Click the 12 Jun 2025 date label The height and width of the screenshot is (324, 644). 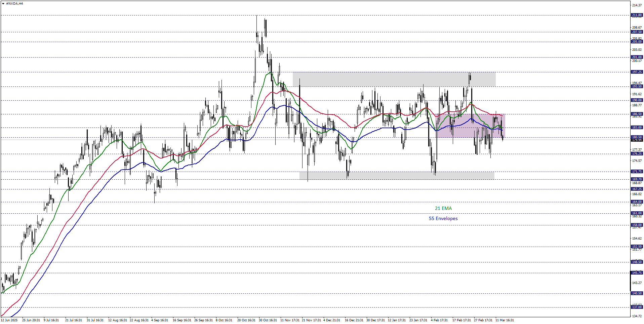[9, 320]
